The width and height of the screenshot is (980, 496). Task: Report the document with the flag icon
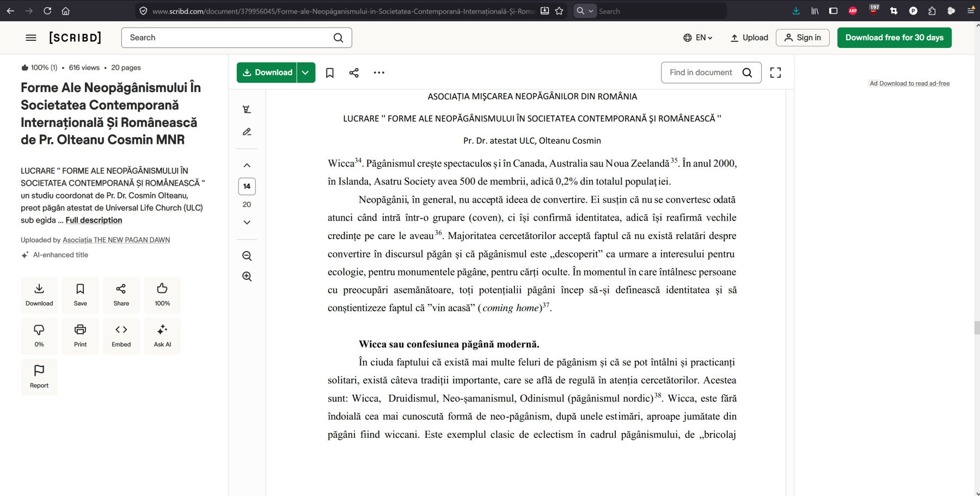point(39,376)
